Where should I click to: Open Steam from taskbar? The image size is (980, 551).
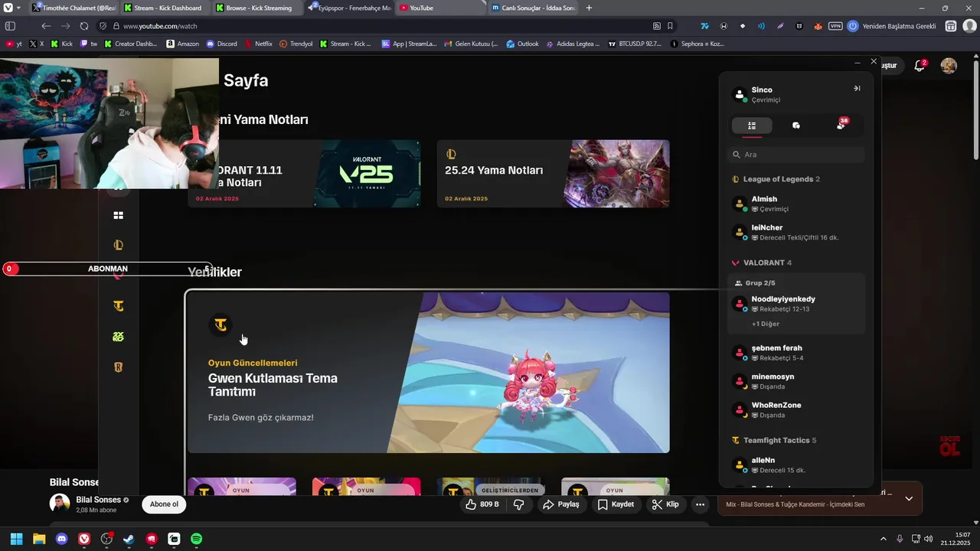point(129,539)
